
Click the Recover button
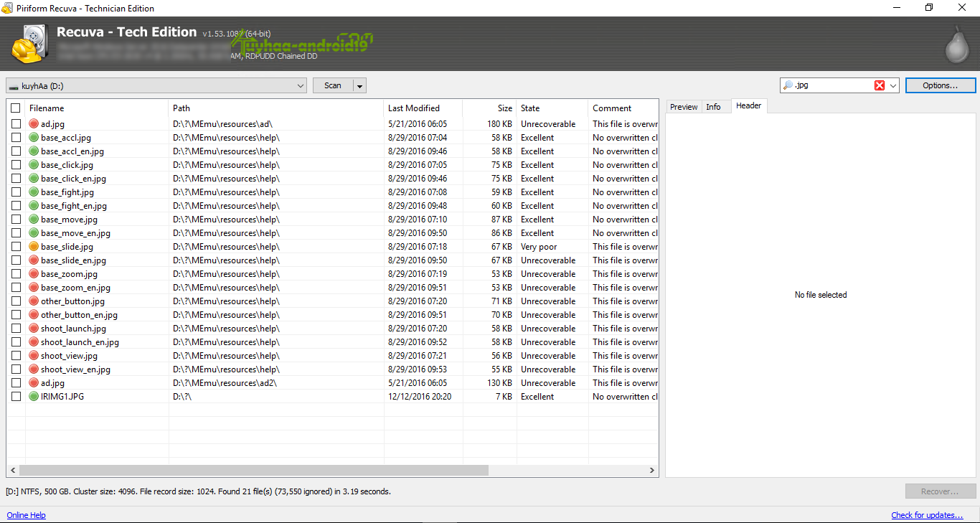click(x=941, y=491)
